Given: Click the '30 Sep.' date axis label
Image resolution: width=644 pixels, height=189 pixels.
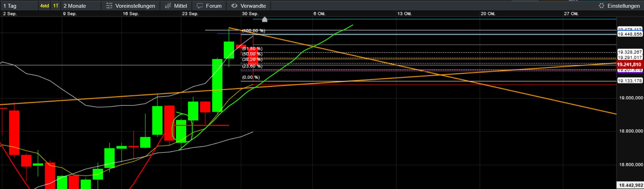Looking at the screenshot, I should pos(250,14).
